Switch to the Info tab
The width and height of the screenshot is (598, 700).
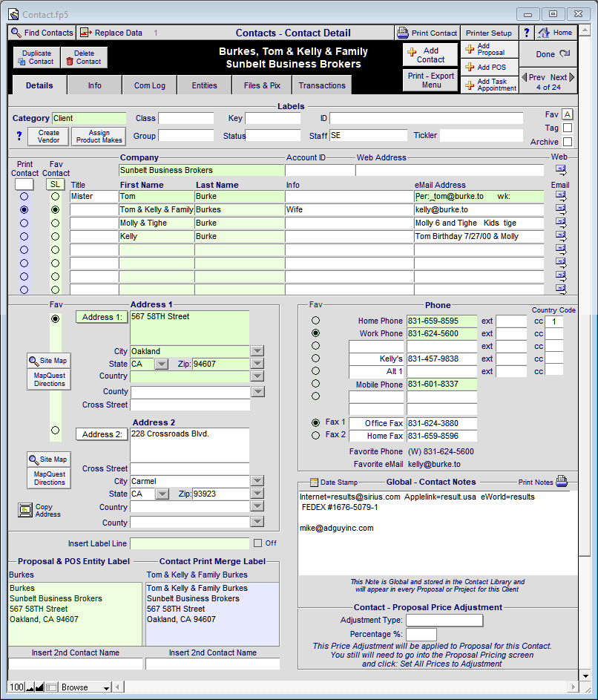click(95, 85)
